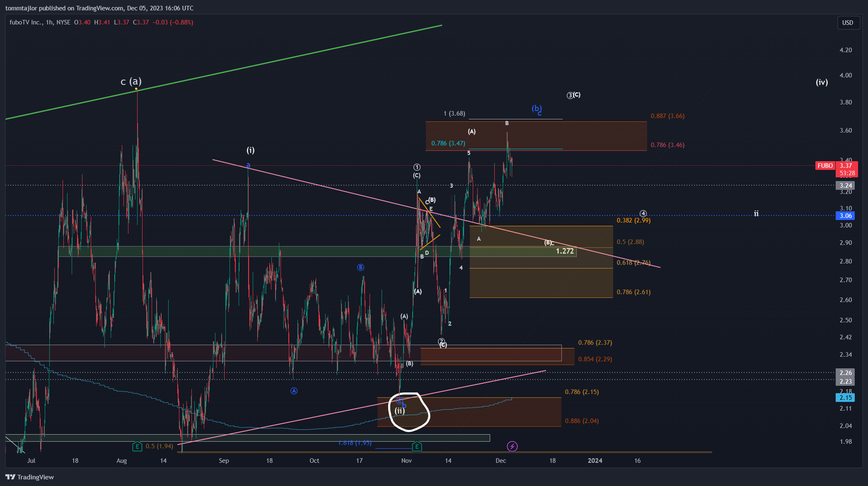Select the circled 4 wave label
This screenshot has height=486, width=868.
(x=643, y=214)
